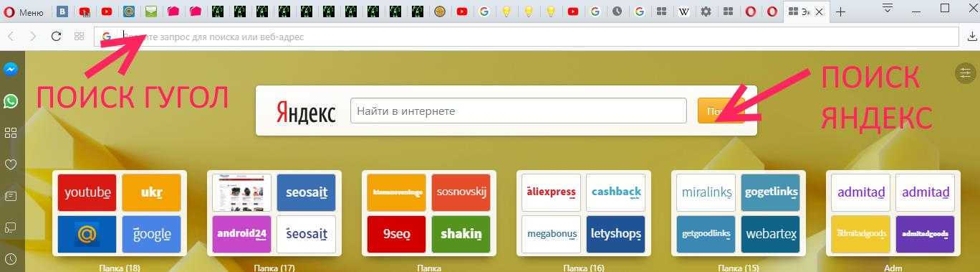Open Facebook Messenger in sidebar

click(11, 70)
